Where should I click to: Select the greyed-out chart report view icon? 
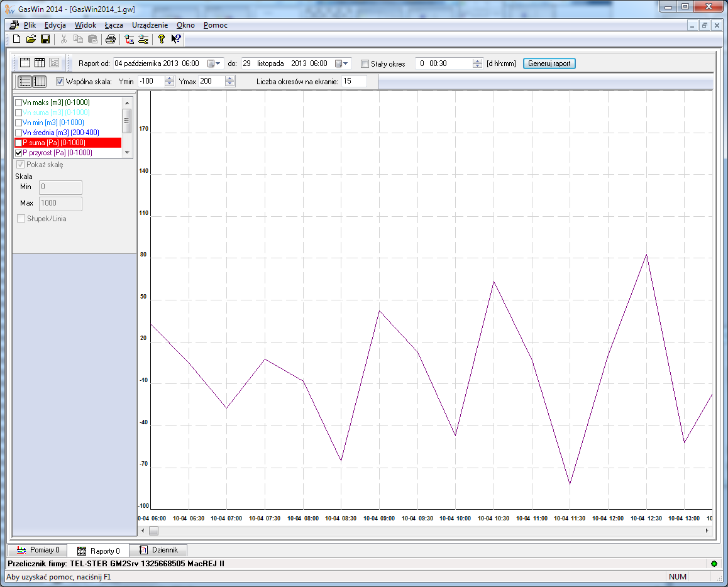[x=54, y=63]
